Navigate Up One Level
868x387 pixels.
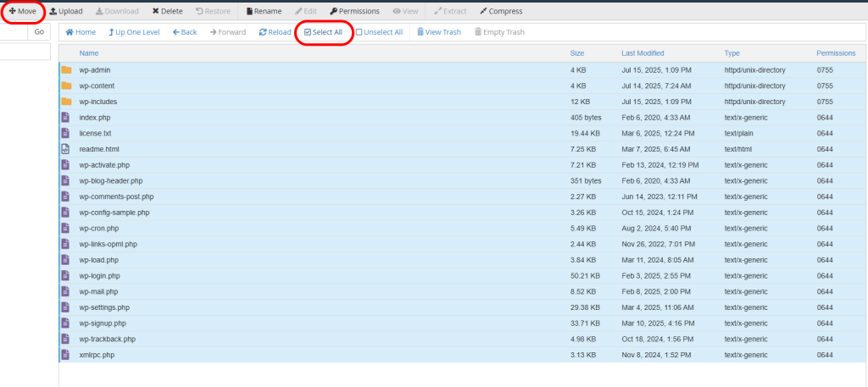(x=134, y=32)
